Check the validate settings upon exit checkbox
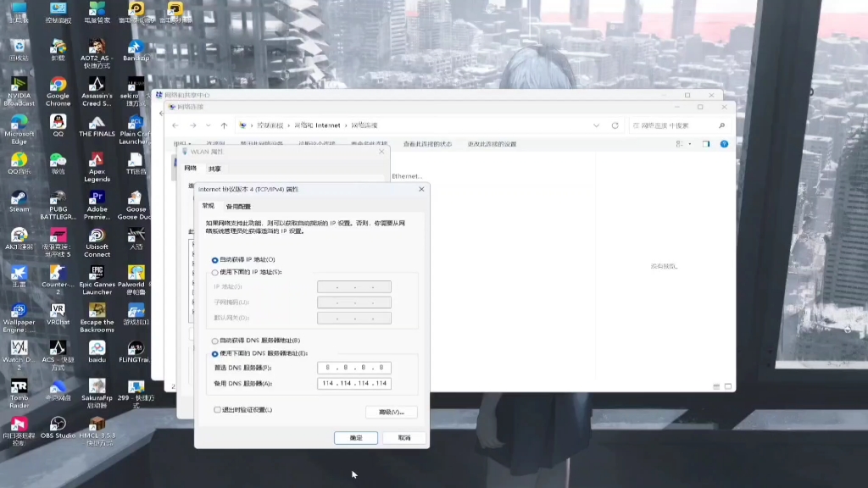Image resolution: width=868 pixels, height=488 pixels. (x=217, y=410)
